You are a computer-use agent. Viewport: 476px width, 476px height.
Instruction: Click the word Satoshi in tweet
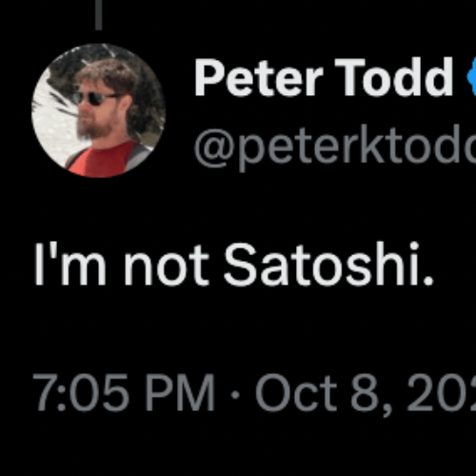[328, 265]
